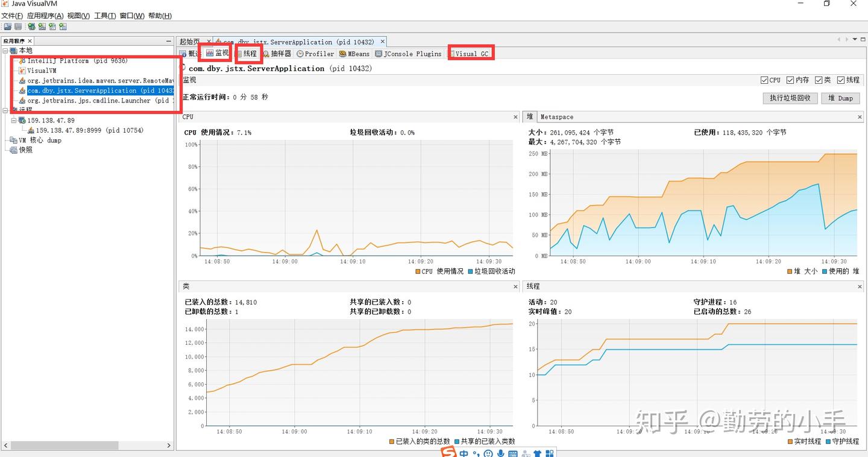The image size is (868, 457).
Task: Switch to the 起始页 tab
Action: [190, 42]
